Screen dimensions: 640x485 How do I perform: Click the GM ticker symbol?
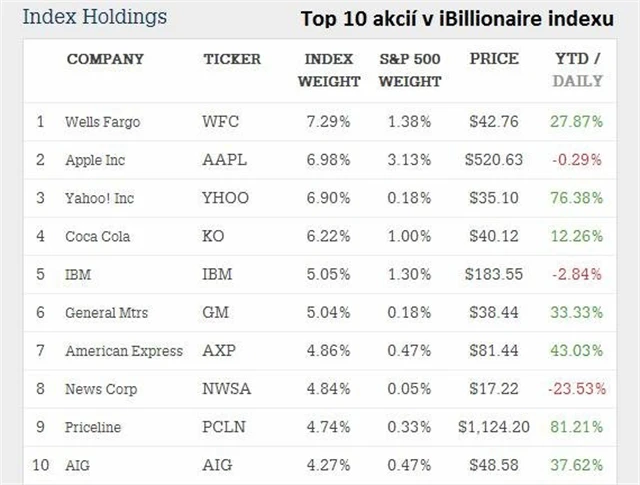pos(215,313)
